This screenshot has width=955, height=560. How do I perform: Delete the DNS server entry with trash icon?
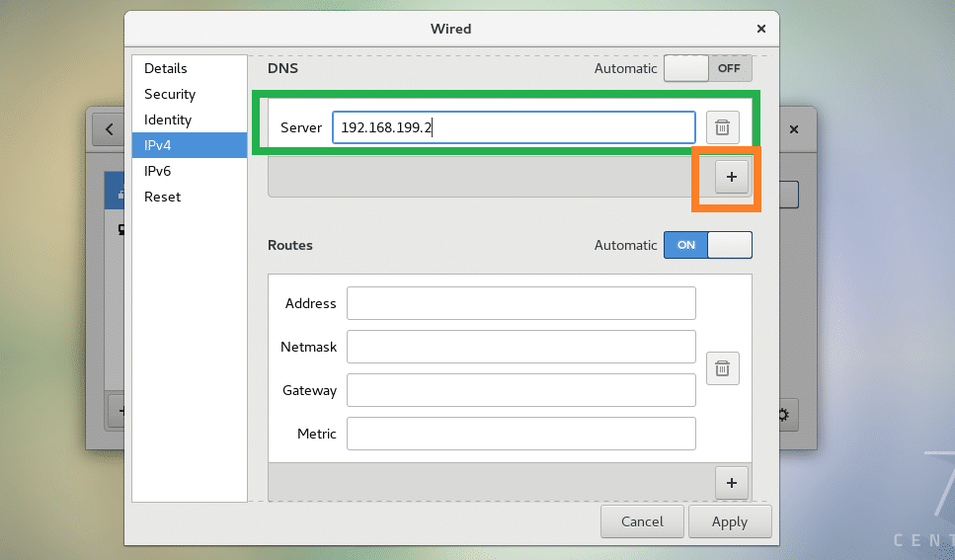click(x=722, y=127)
